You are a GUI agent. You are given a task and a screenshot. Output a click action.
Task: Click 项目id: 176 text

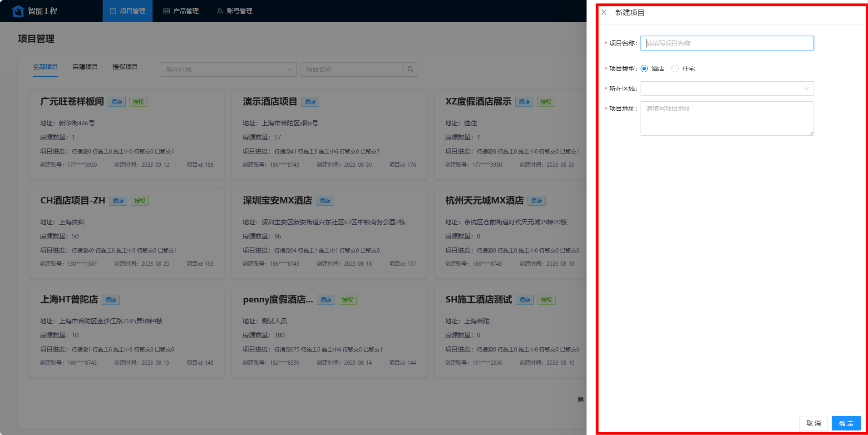(x=402, y=165)
